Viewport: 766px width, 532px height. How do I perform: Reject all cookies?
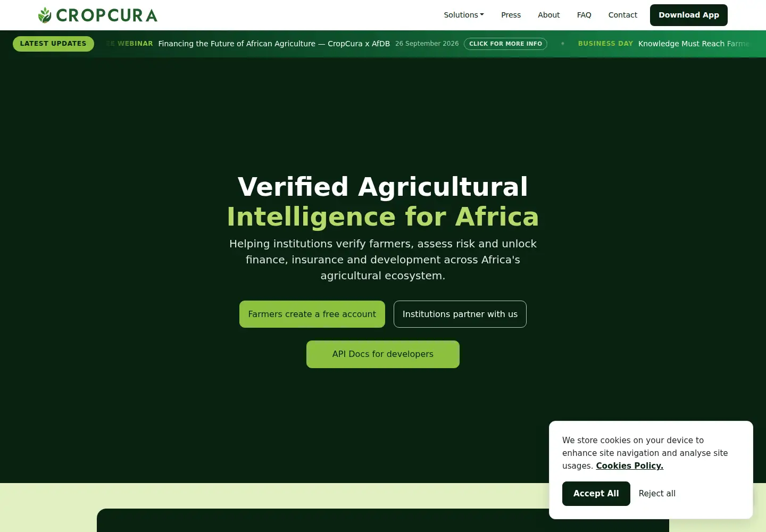tap(657, 494)
